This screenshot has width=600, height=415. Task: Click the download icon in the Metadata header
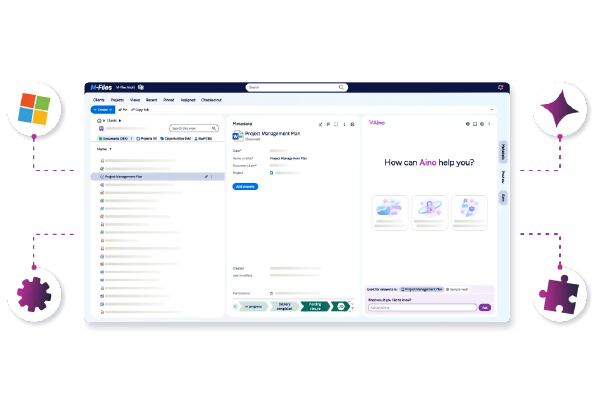tap(344, 124)
